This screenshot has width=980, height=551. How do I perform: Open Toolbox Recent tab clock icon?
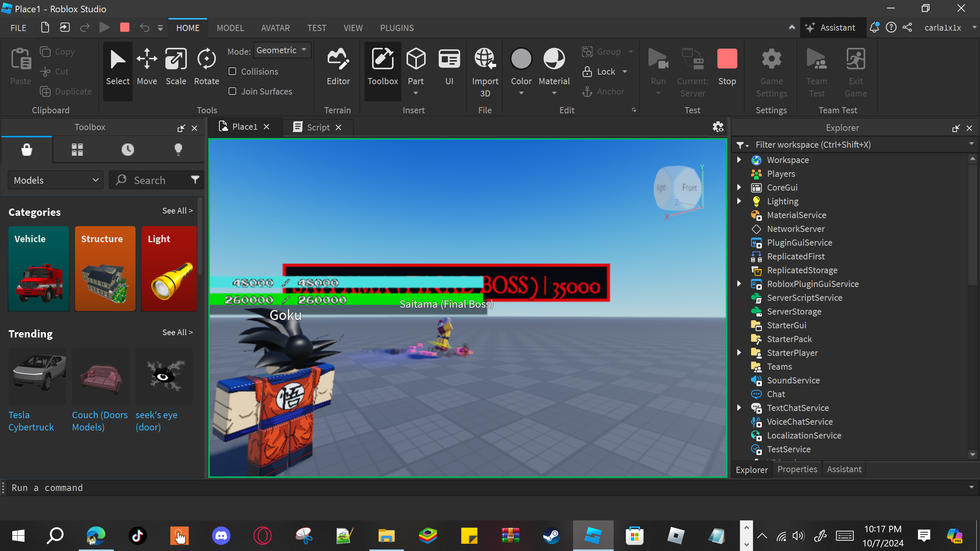[x=127, y=150]
